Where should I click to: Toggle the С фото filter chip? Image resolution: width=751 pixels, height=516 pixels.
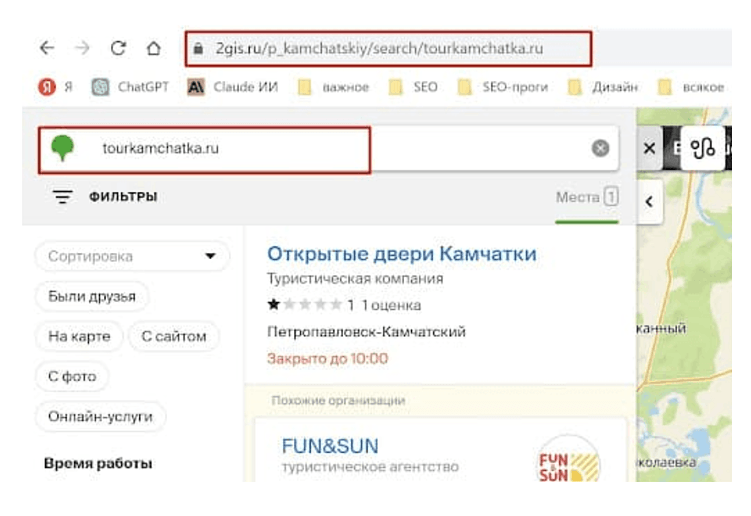tap(72, 377)
